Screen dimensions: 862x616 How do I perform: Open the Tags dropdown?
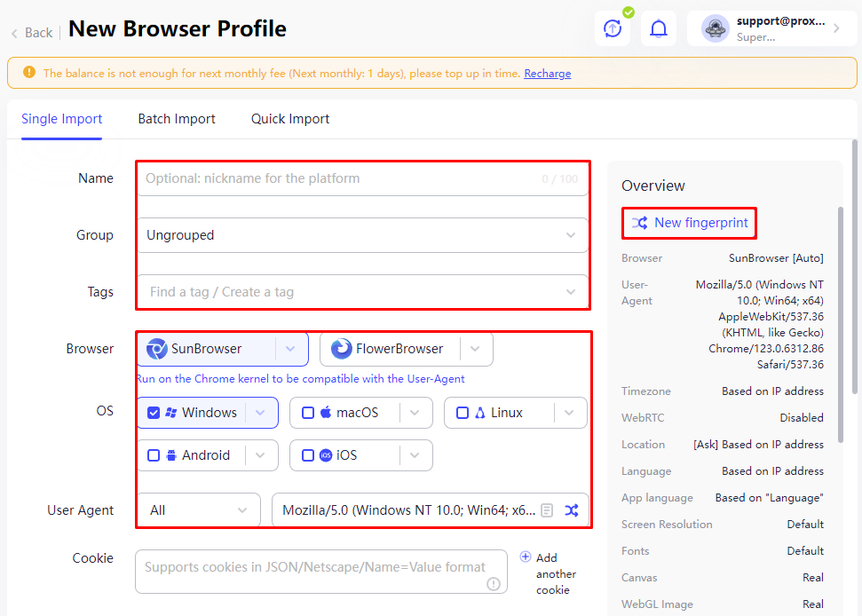(362, 292)
